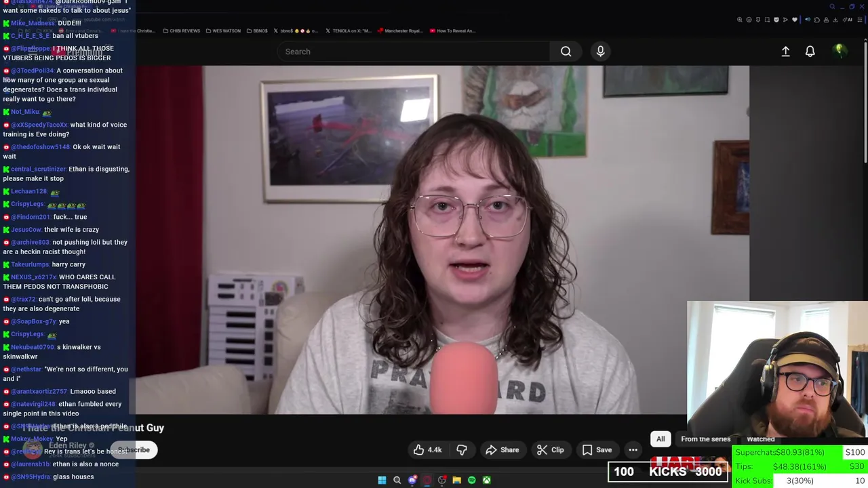
Task: Click chat username @arantxaortiz2757
Action: pyautogui.click(x=39, y=391)
